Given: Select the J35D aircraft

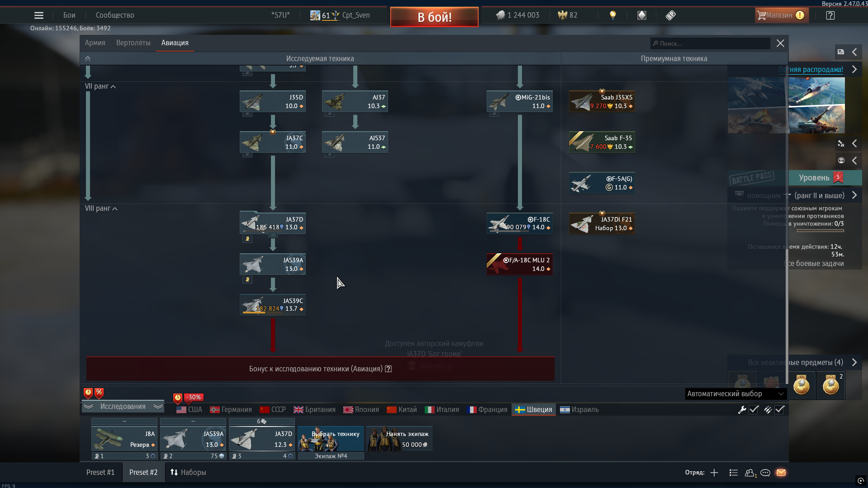Looking at the screenshot, I should [x=273, y=101].
